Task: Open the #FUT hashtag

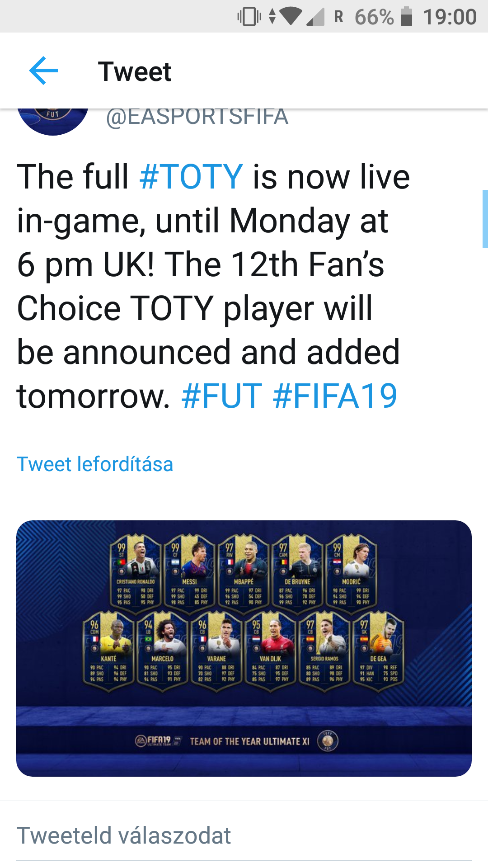Action: (x=221, y=396)
